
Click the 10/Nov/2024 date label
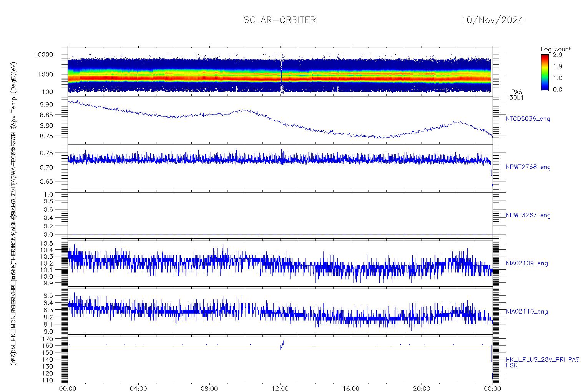click(x=493, y=20)
